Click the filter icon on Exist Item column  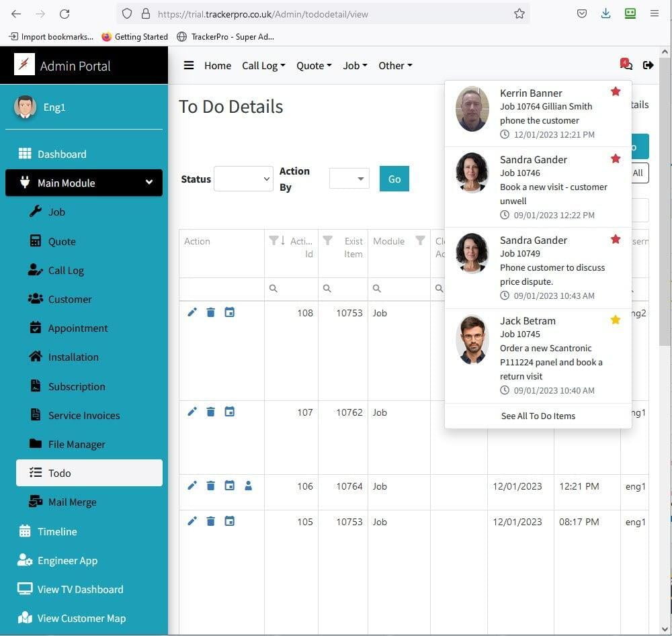tap(327, 240)
